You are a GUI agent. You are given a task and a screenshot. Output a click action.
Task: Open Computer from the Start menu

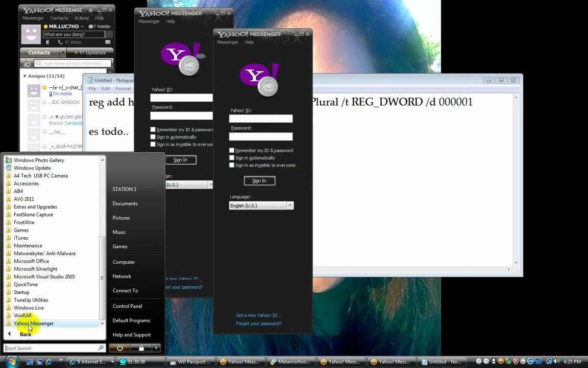click(x=124, y=262)
